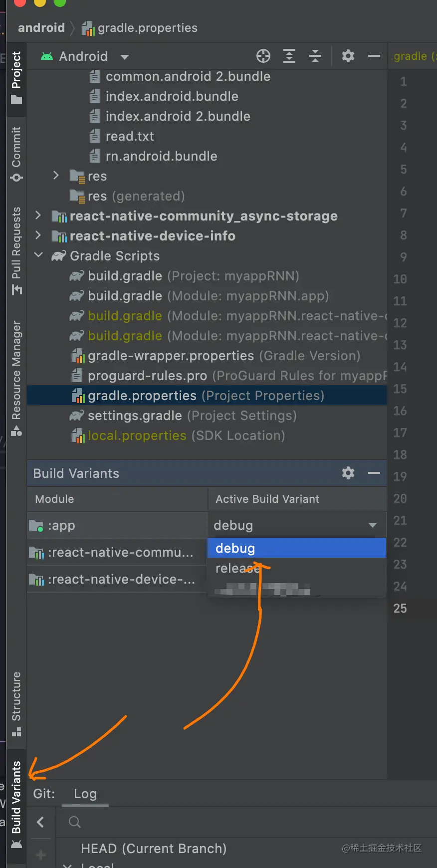The width and height of the screenshot is (437, 868).
Task: Select HEAD (Current Branch) entry
Action: [x=154, y=849]
